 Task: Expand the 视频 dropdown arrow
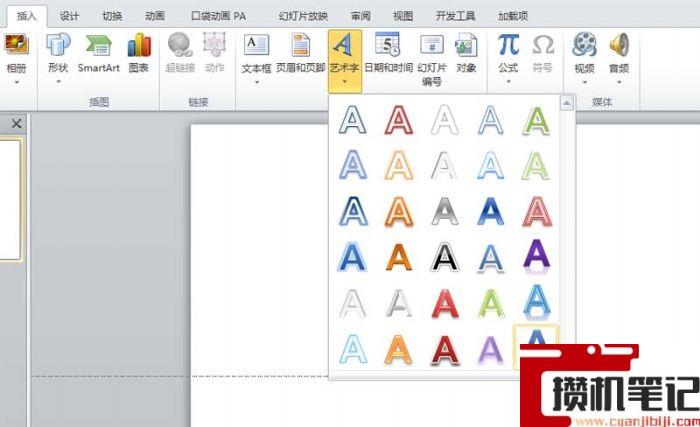[585, 82]
